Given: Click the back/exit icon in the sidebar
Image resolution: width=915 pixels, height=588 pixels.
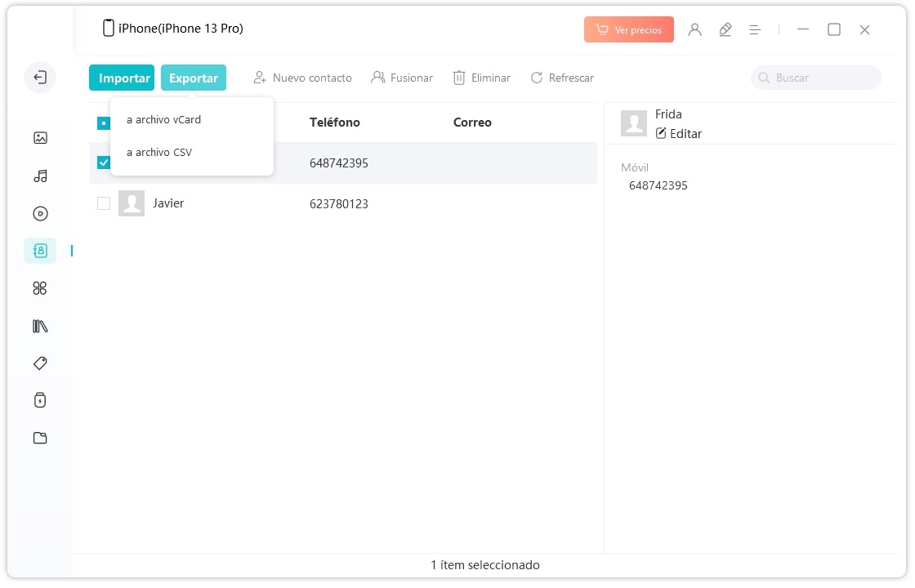Looking at the screenshot, I should coord(40,78).
